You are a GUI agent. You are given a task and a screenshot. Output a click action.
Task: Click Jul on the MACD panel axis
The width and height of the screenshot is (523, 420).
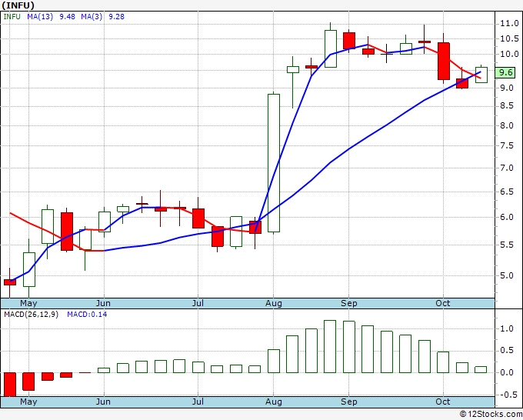(198, 402)
